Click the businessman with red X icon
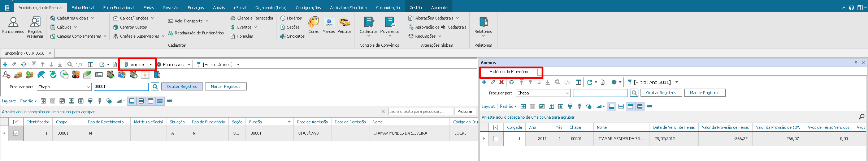 pyautogui.click(x=76, y=75)
